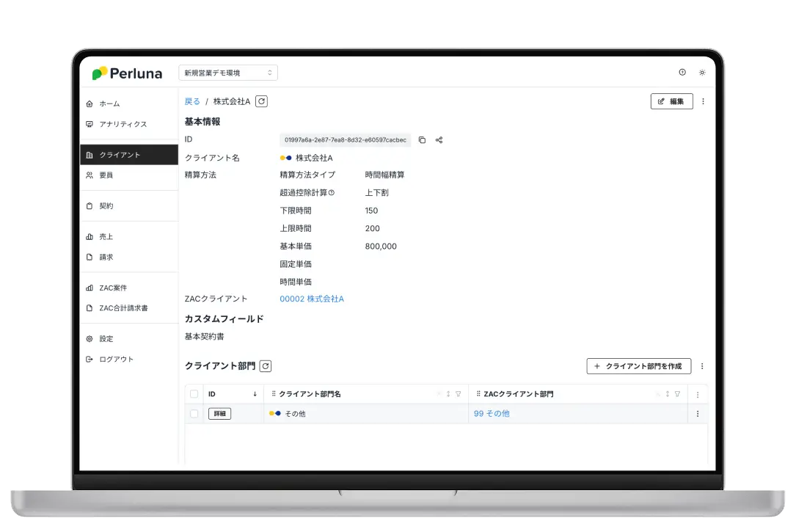Click the 編集 button
The image size is (807, 532).
671,102
